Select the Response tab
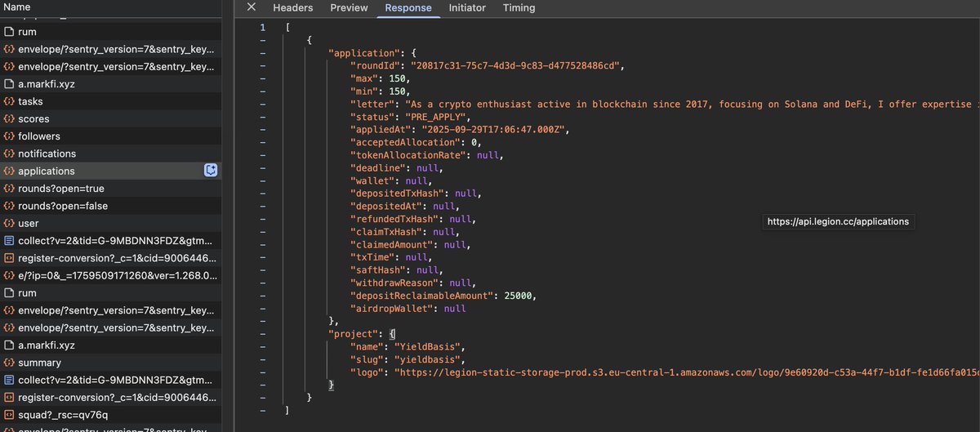This screenshot has width=980, height=432. [408, 7]
